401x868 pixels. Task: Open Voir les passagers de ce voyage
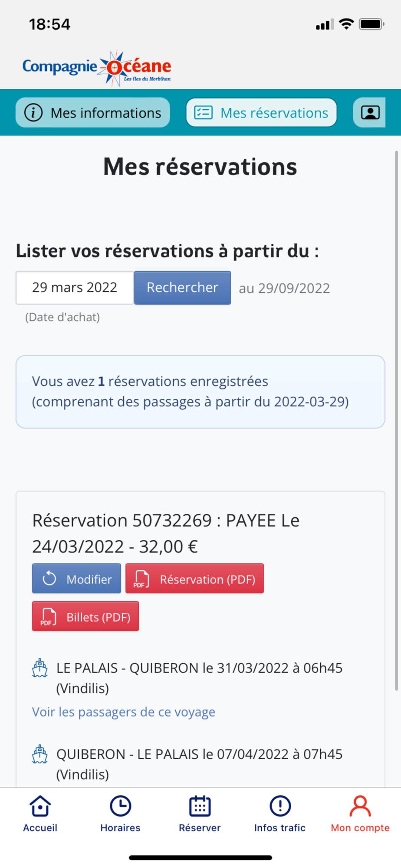(124, 712)
